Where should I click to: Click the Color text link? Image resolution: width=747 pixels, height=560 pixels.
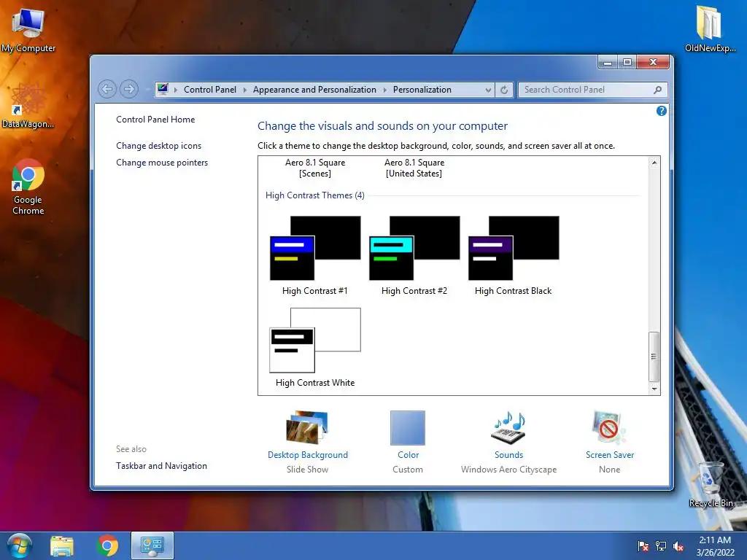point(409,455)
